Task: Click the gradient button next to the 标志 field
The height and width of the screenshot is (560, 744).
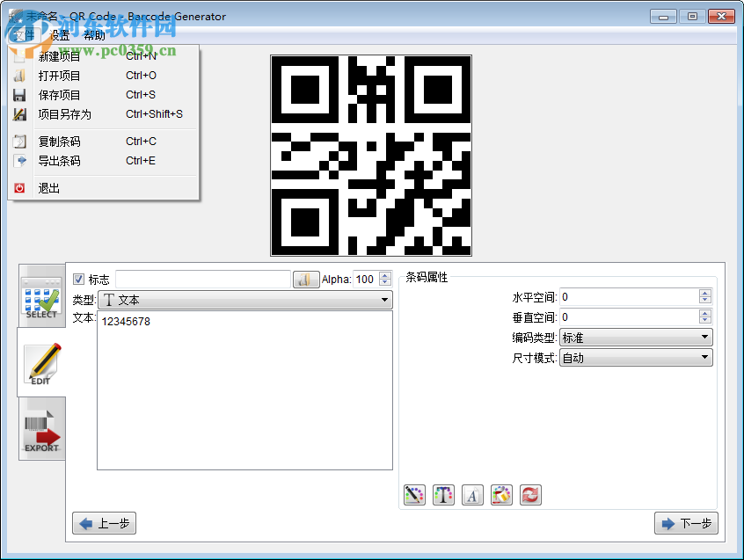Action: 305,277
